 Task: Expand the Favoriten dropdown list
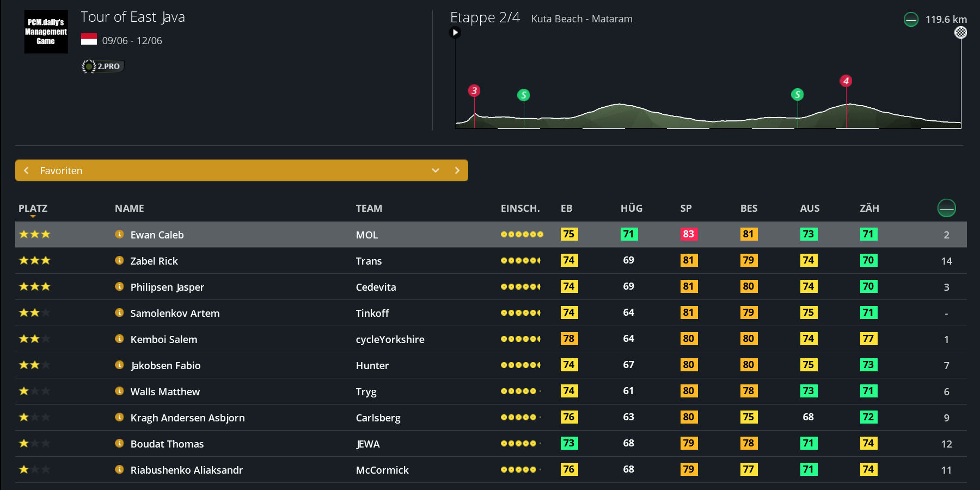click(x=436, y=170)
